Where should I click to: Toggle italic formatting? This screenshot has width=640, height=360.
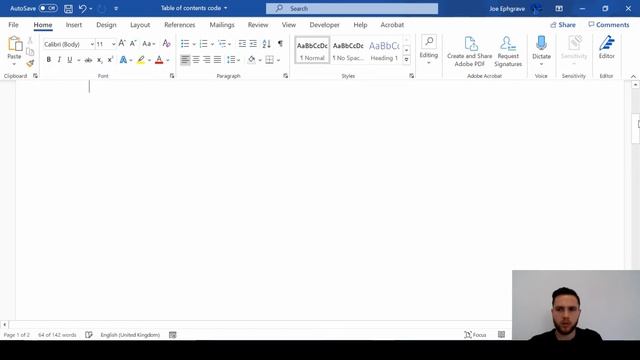pos(59,60)
